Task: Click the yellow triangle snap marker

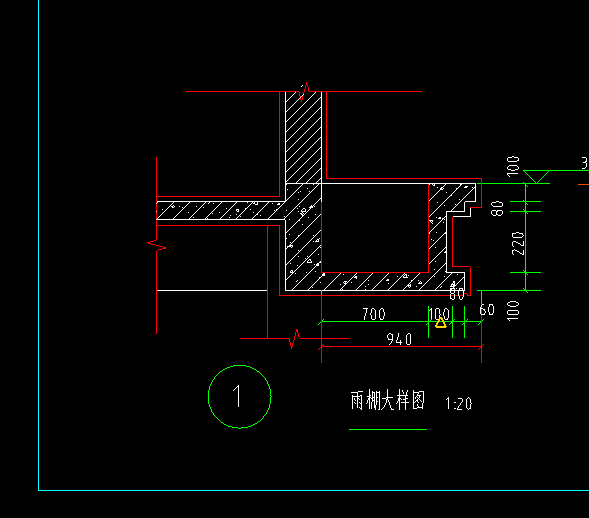Action: coord(441,323)
